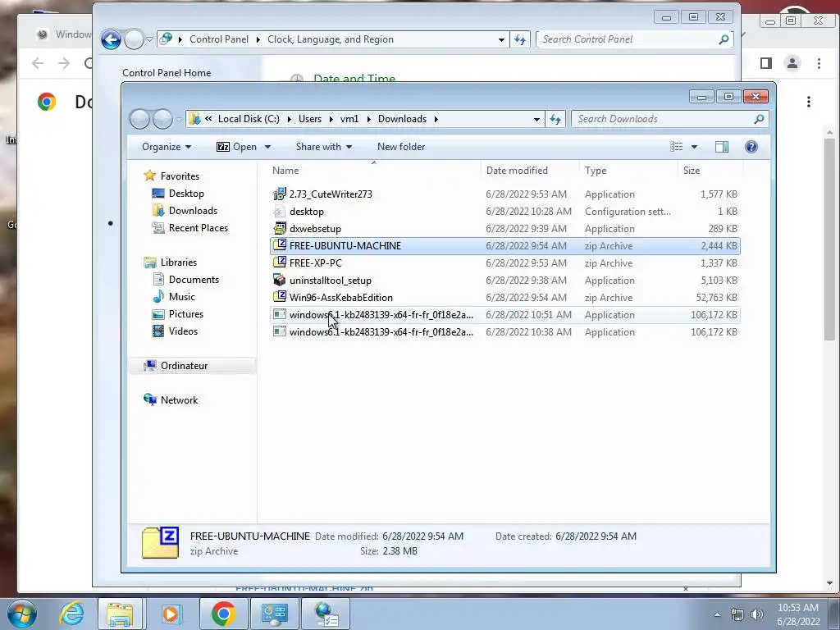
Task: Go to Users in breadcrumb path
Action: tap(309, 119)
